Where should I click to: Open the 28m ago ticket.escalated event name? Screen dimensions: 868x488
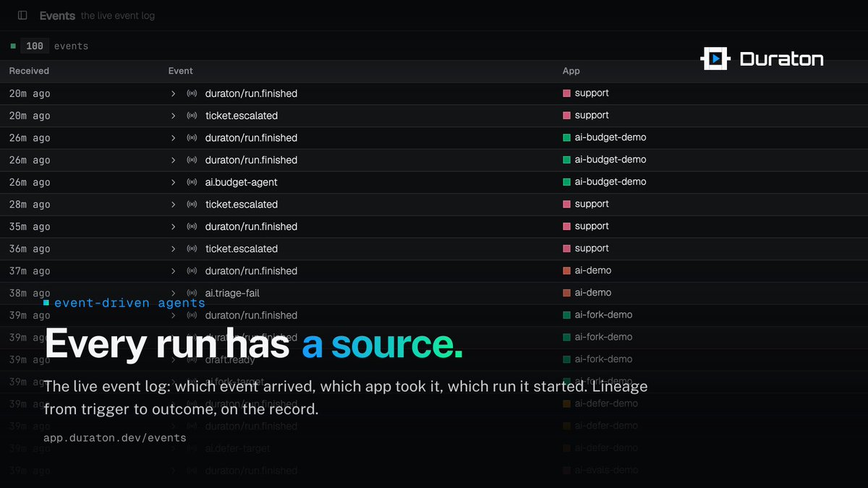click(x=242, y=205)
